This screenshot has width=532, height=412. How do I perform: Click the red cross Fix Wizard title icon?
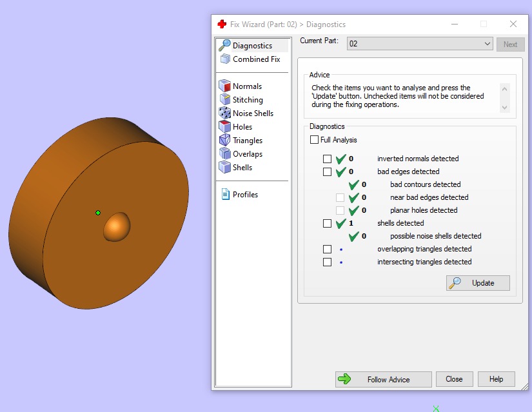pos(222,24)
